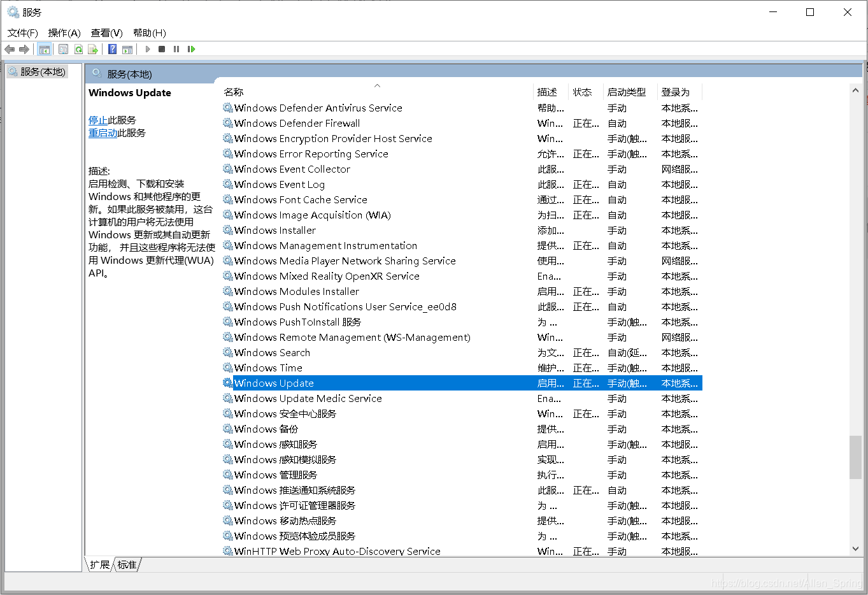Click gear icon of Windows Installer row

(x=227, y=230)
